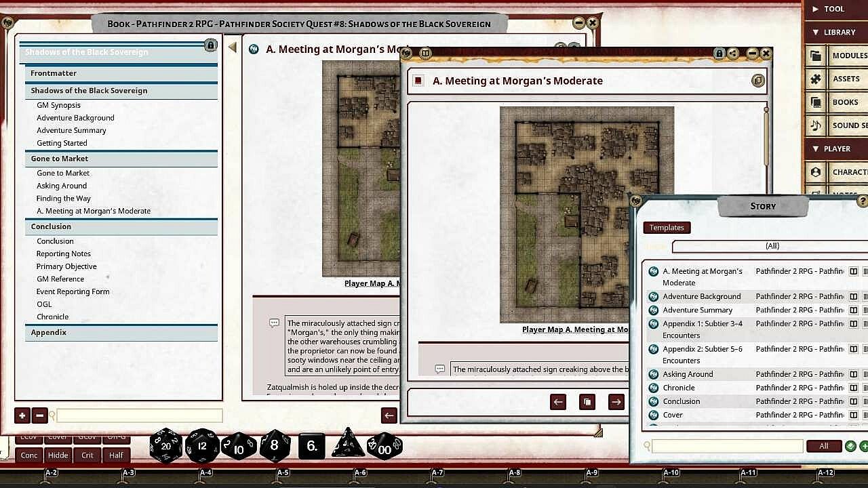Screen dimensions: 868x488
Task: Select hotkey slot A-5 on the bottom bar
Action: point(283,472)
